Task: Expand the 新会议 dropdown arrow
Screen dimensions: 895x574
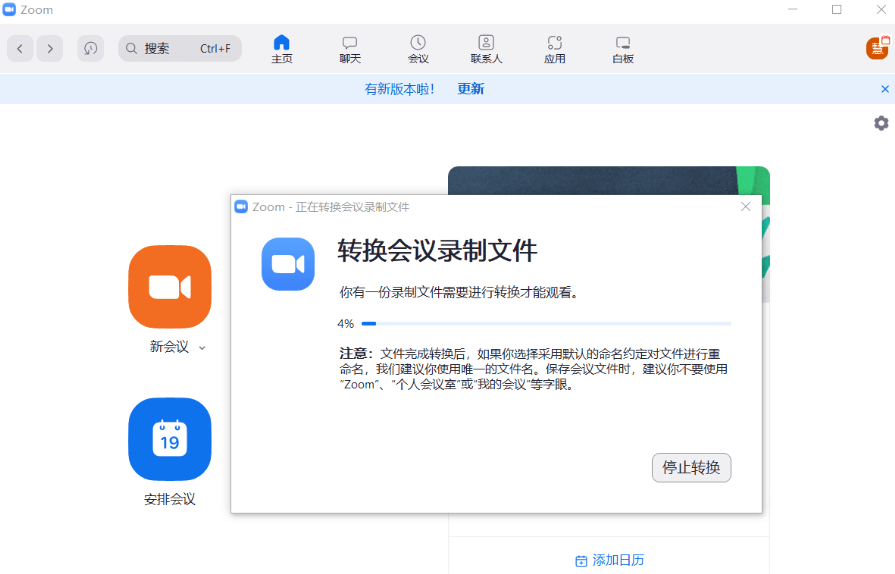Action: pyautogui.click(x=202, y=347)
